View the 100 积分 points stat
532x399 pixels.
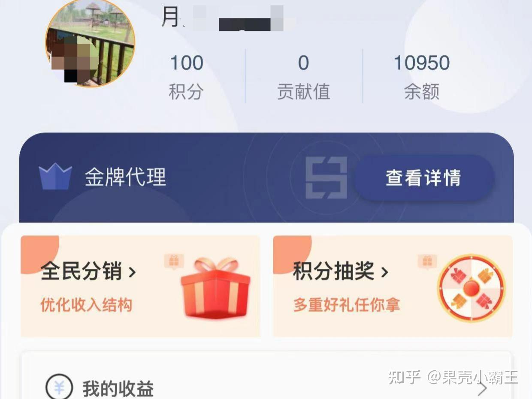(x=186, y=76)
